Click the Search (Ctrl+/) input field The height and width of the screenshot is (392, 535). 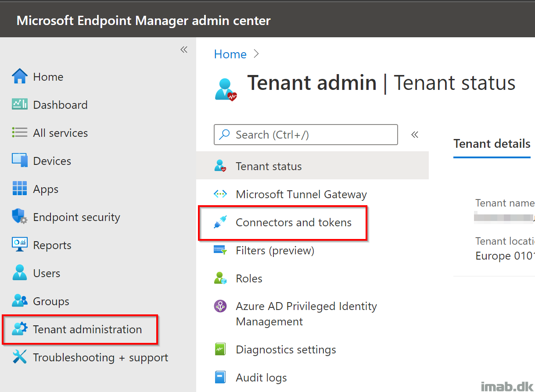coord(306,135)
